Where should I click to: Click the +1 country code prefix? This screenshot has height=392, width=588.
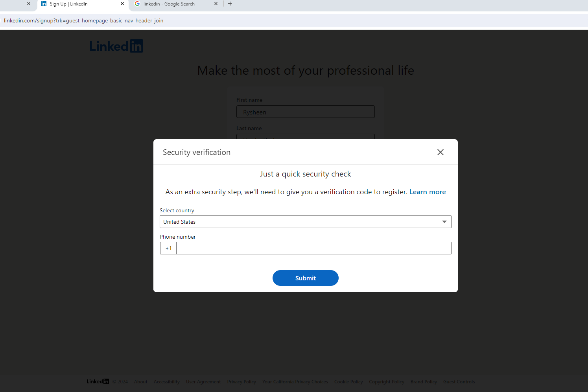tap(168, 248)
